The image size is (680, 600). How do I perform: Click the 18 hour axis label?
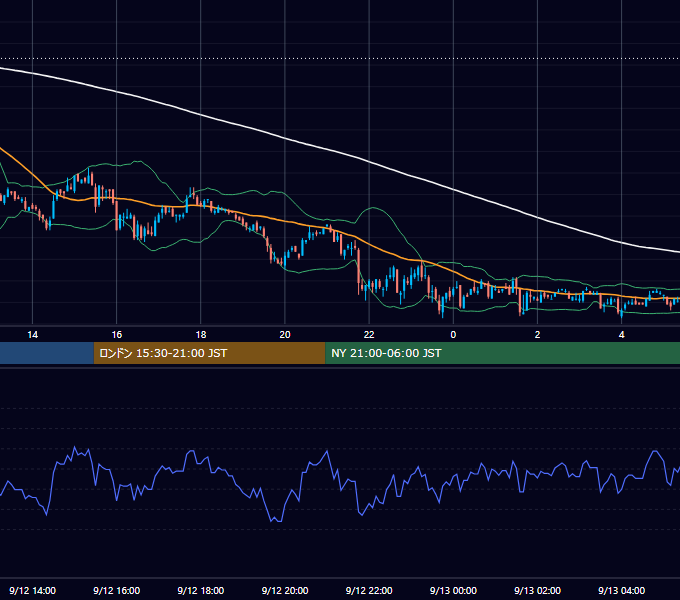(201, 335)
